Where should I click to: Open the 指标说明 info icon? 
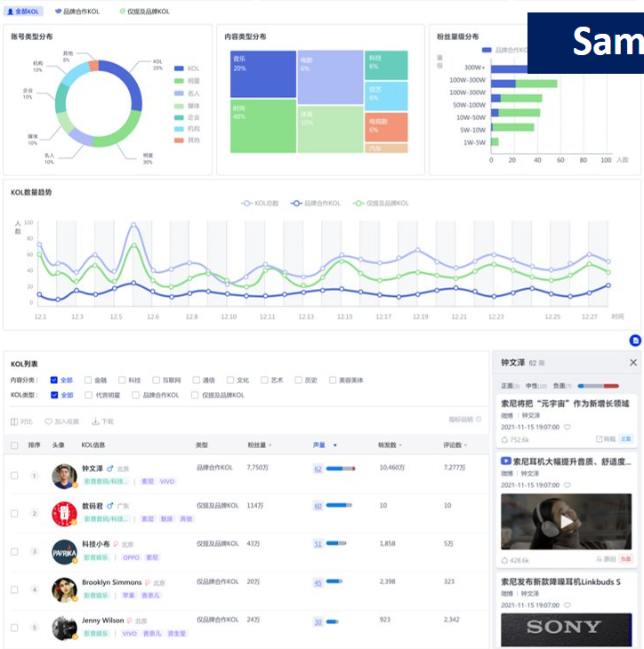[x=479, y=420]
